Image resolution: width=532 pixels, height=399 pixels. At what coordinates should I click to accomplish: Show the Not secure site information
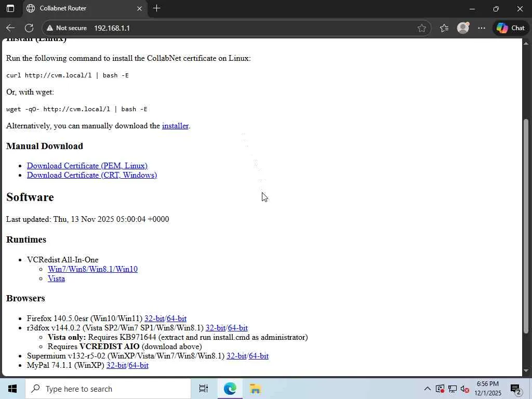point(67,28)
